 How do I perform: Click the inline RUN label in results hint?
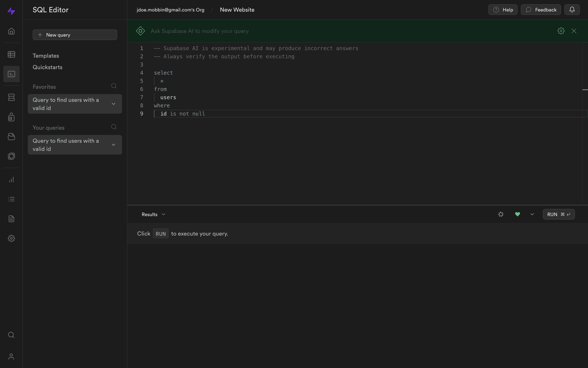pos(160,234)
